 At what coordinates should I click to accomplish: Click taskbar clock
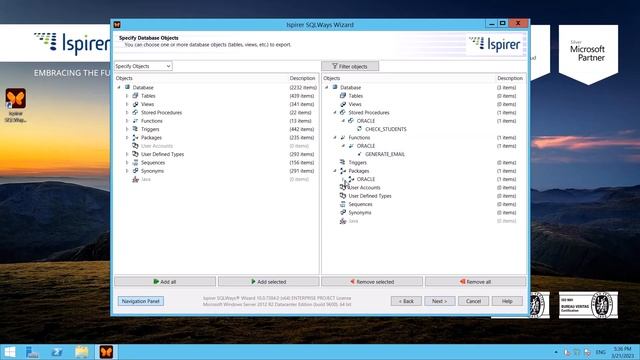point(622,352)
